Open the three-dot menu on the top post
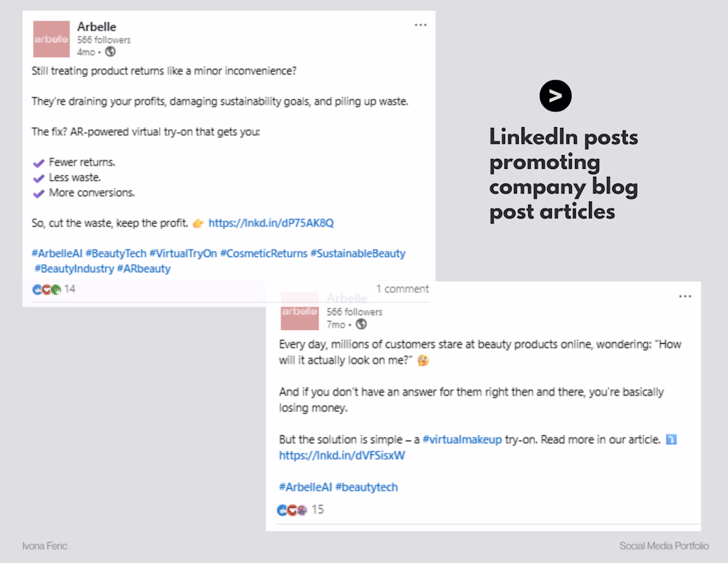Screen dimensions: 728x563 click(x=420, y=25)
